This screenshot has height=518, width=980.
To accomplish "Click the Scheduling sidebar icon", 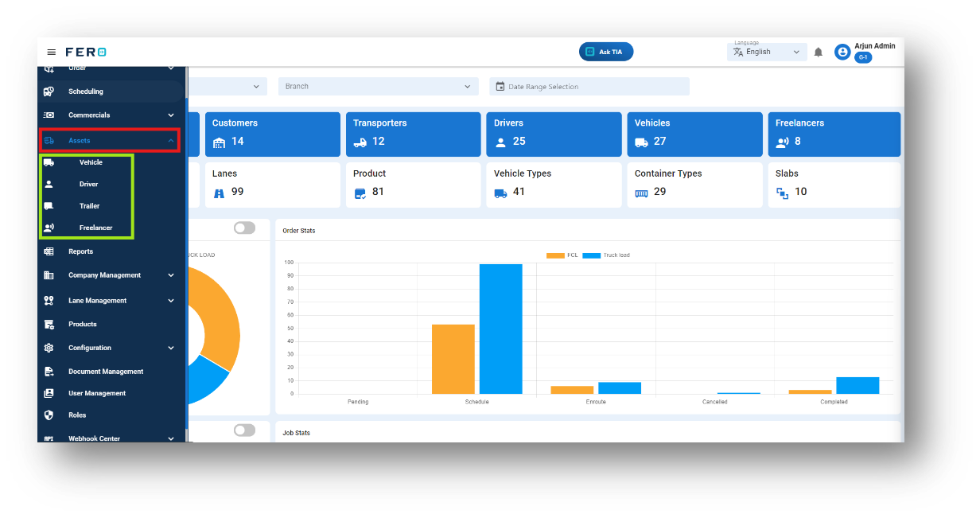I will click(49, 92).
